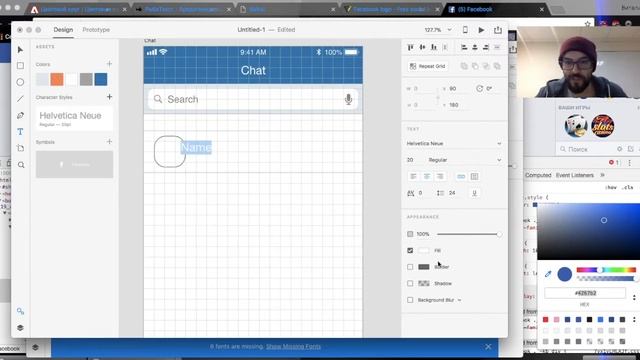This screenshot has height=360, width=640.
Task: Open the Border color swatch
Action: coord(424,267)
